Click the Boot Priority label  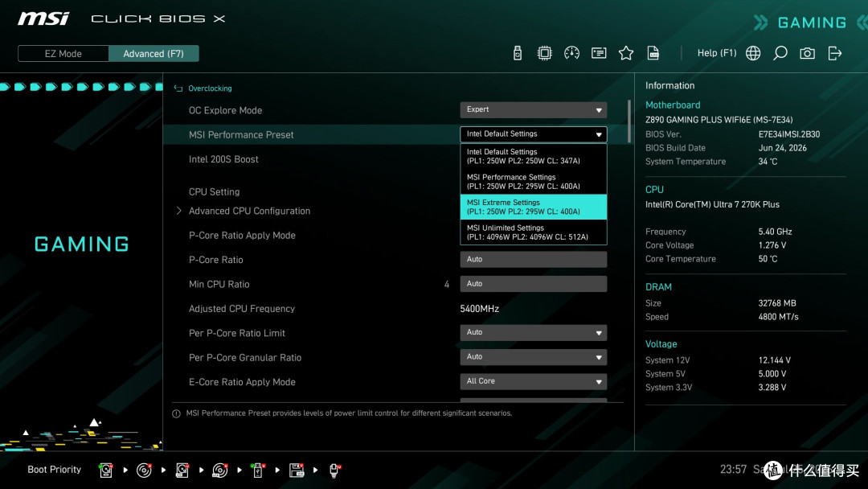tap(55, 470)
